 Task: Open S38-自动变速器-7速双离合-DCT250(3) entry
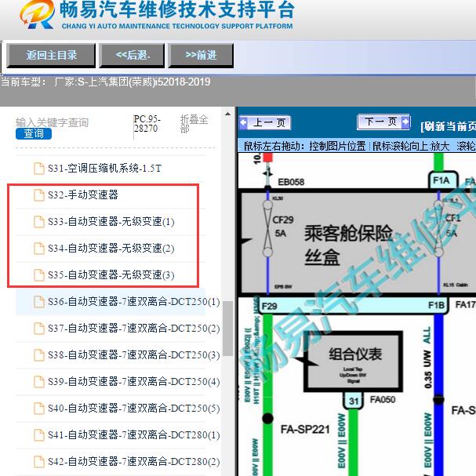[134, 355]
